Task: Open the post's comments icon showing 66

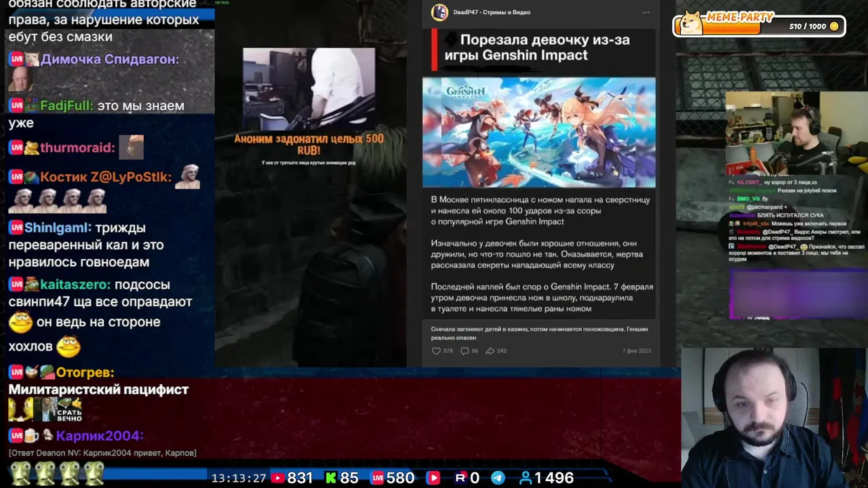Action: pyautogui.click(x=465, y=351)
